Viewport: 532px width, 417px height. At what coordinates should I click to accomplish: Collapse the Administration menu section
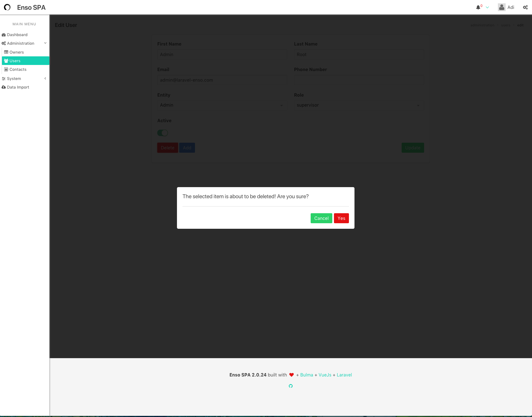point(45,43)
